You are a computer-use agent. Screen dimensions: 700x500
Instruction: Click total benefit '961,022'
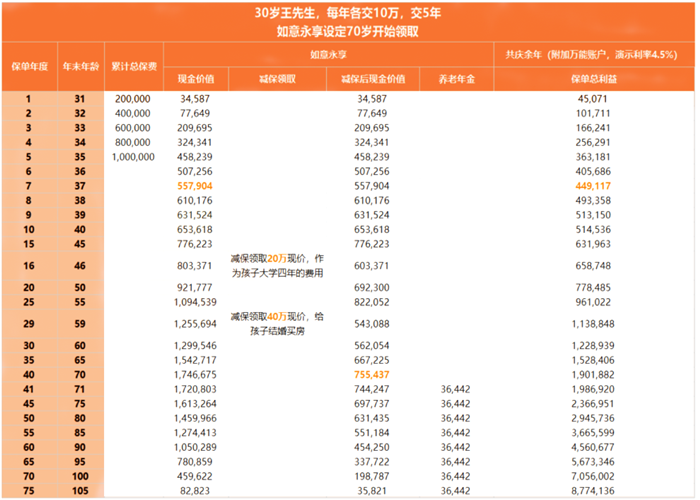point(593,302)
